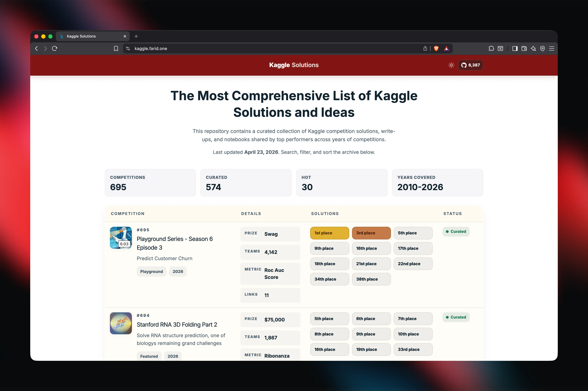Open Leo AI sparkle icon
Viewport: 588px width, 391px height.
[x=533, y=48]
